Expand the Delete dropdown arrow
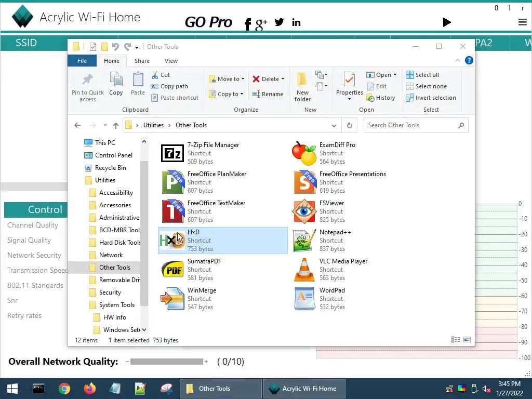532x399 pixels. coord(283,79)
